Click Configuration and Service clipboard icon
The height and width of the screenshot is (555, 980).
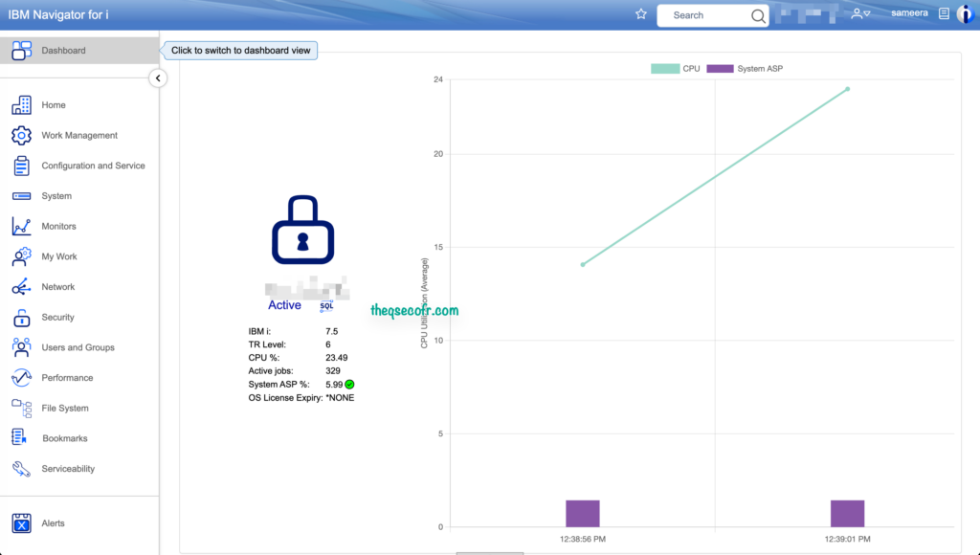pos(21,166)
